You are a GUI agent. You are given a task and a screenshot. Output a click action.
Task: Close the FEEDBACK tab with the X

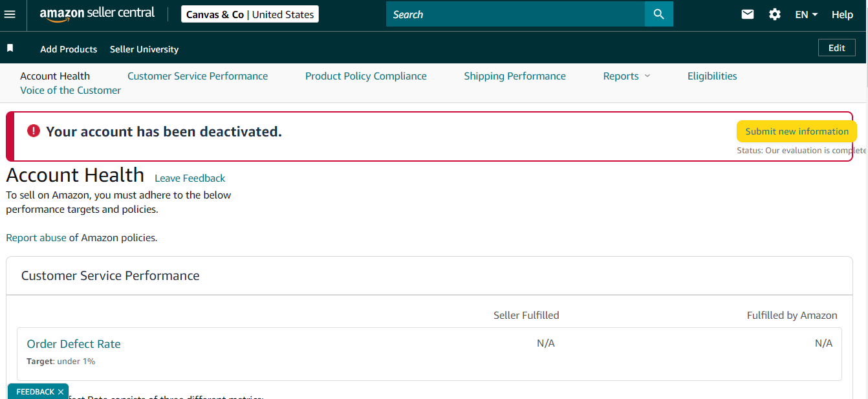[61, 392]
